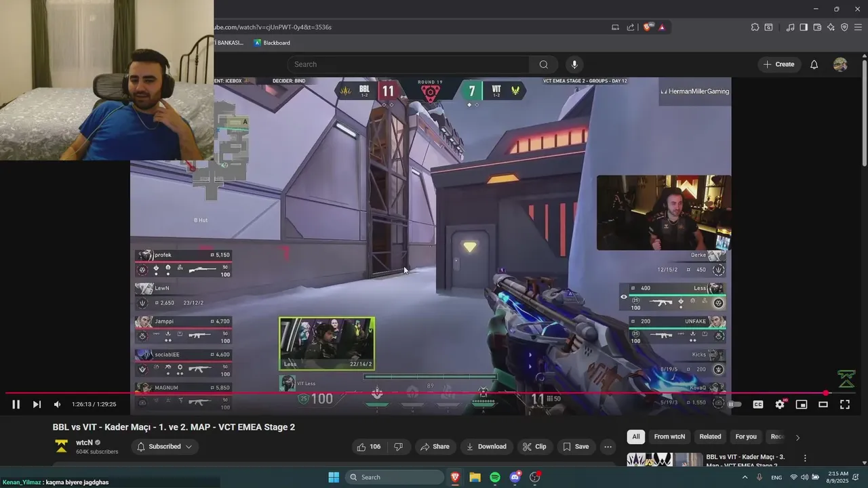Open the wtcN channel avatar

(62, 446)
